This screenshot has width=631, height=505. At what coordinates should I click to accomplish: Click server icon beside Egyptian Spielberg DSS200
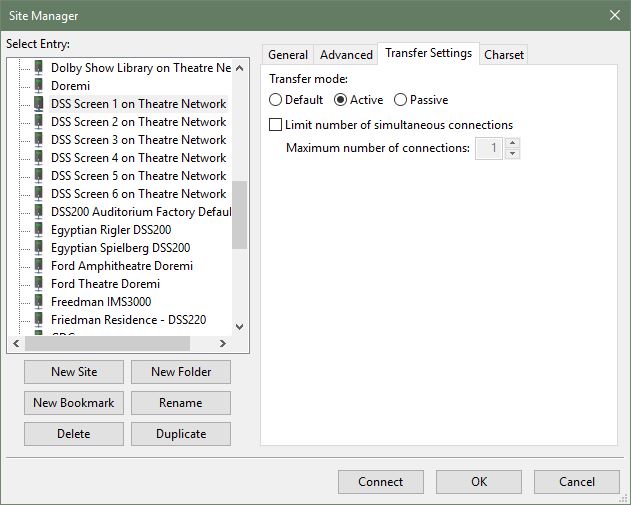click(x=39, y=247)
